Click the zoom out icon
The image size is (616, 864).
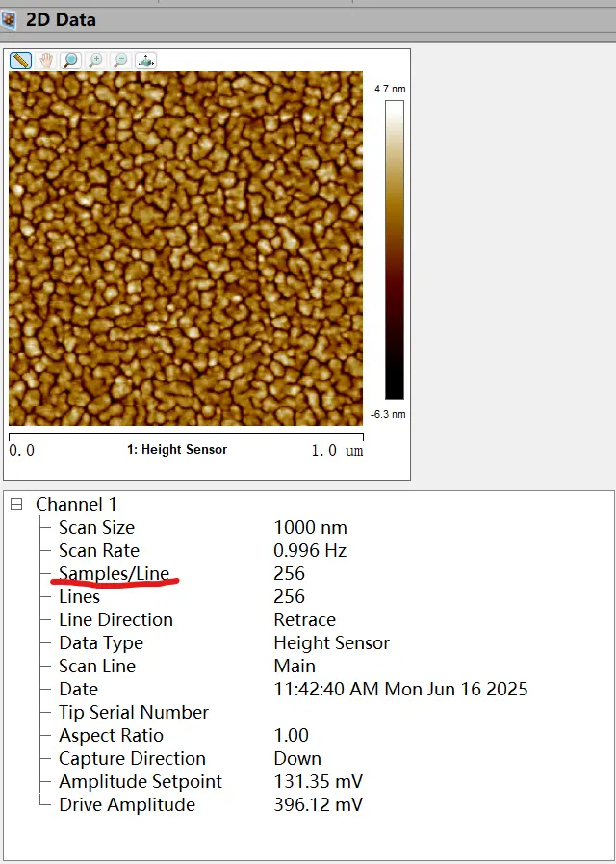coord(120,61)
